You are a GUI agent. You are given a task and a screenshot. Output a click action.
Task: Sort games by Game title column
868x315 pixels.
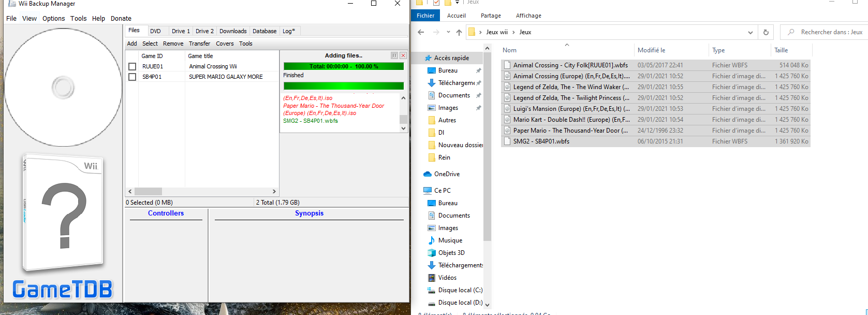tap(232, 56)
